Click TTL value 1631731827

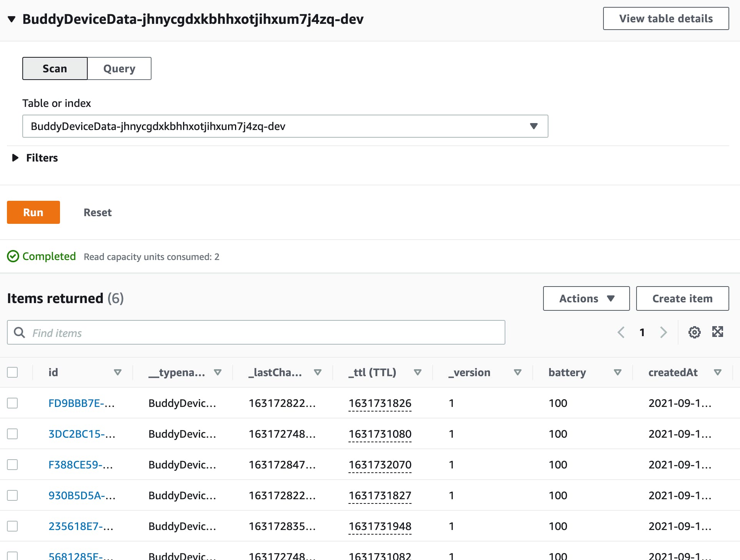380,495
